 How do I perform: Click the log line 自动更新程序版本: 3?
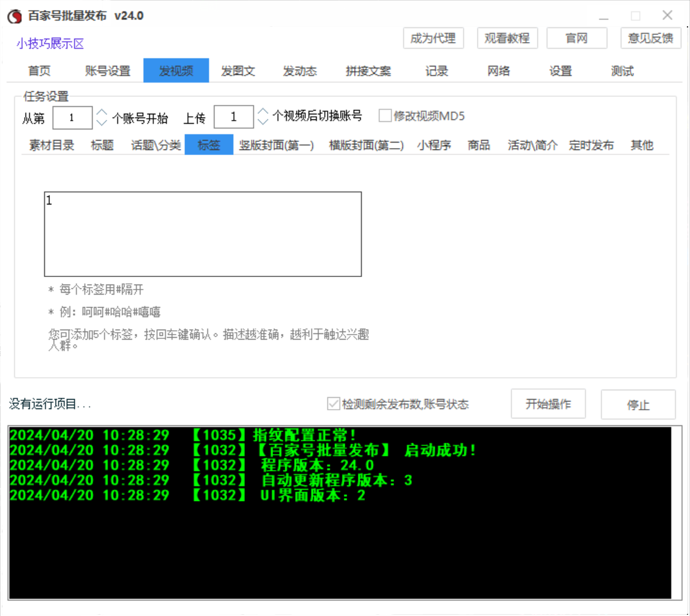click(x=211, y=480)
